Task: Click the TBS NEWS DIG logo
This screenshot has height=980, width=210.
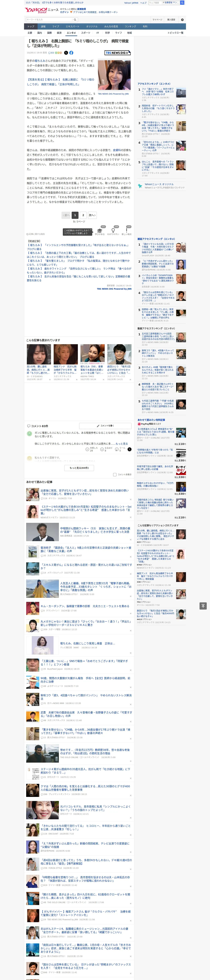Action: 118,53
